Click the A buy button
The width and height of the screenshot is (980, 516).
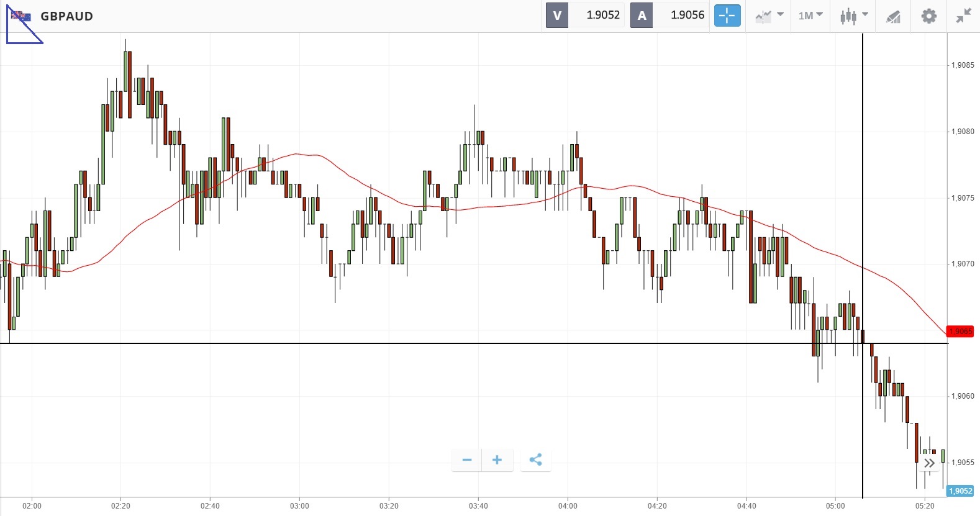click(642, 16)
